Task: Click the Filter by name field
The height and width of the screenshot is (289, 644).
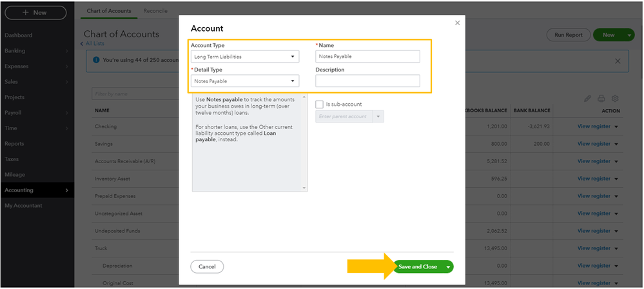Action: pyautogui.click(x=135, y=94)
